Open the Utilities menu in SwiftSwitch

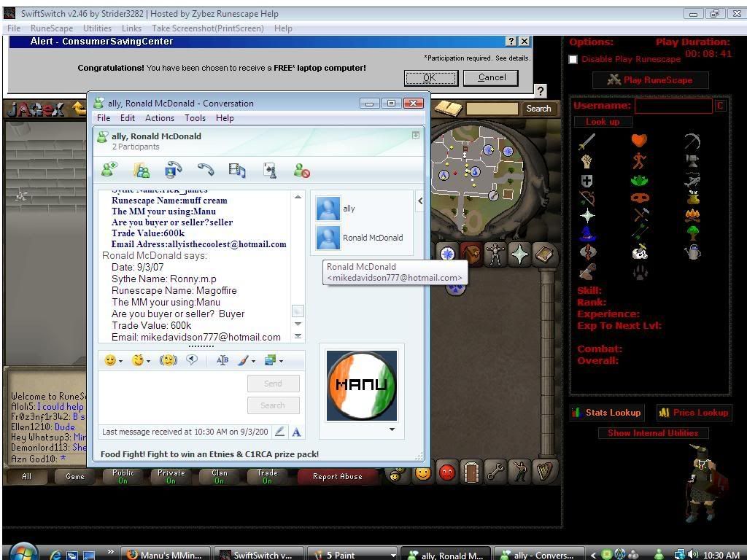(97, 28)
